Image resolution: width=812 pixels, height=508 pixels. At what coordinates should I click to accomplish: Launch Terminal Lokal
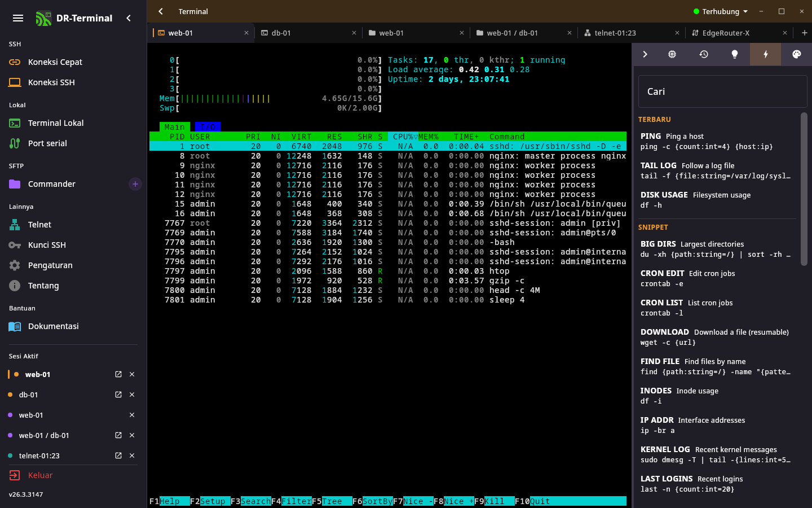(x=73, y=123)
